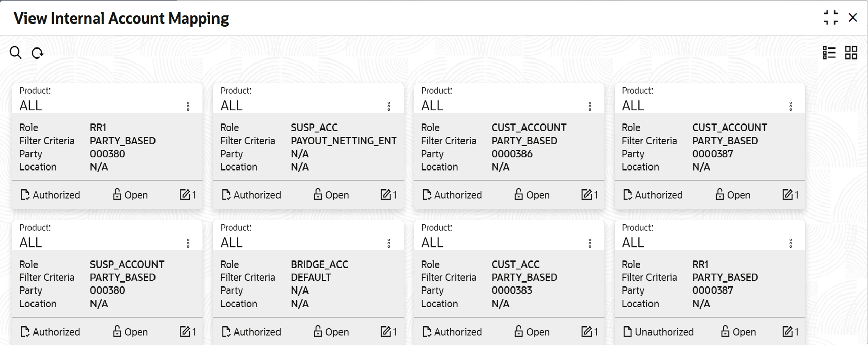Click the Unauthorized status label
Image resolution: width=868 pixels, height=345 pixels.
664,332
